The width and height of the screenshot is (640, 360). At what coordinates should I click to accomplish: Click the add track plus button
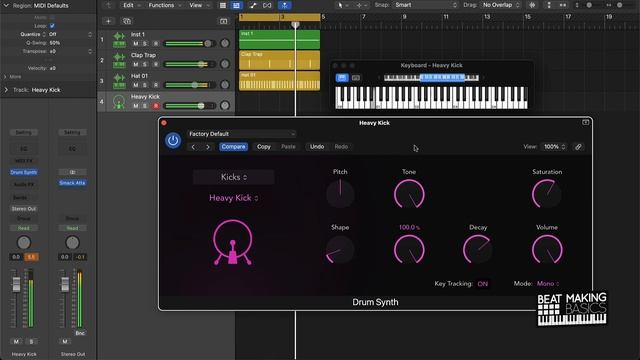[x=108, y=21]
